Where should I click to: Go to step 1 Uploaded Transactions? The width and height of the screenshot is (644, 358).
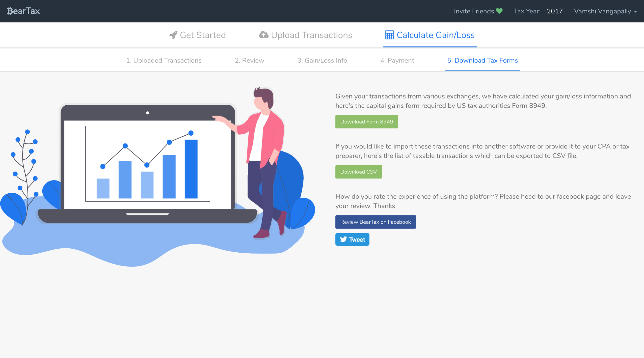click(x=164, y=60)
